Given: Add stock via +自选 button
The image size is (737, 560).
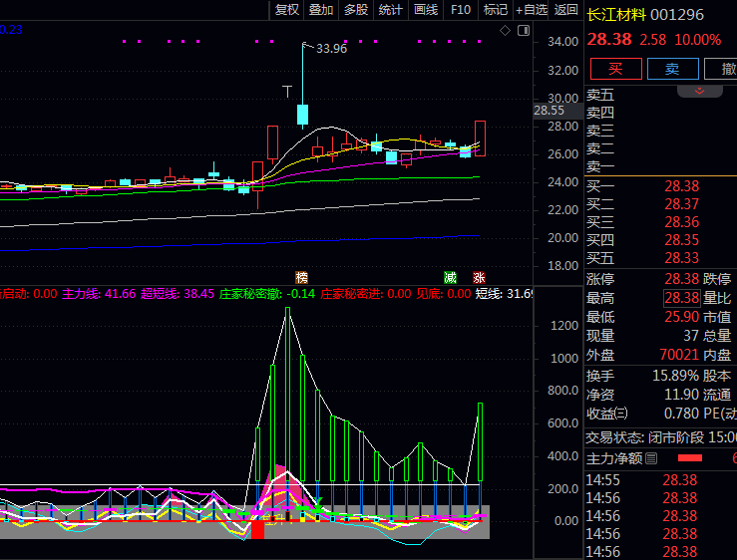Looking at the screenshot, I should point(531,10).
